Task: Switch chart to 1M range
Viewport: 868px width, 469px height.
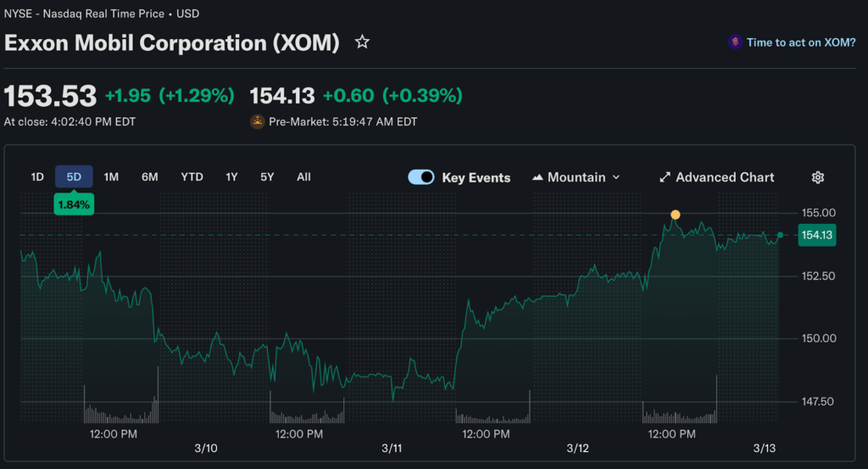Action: click(111, 177)
